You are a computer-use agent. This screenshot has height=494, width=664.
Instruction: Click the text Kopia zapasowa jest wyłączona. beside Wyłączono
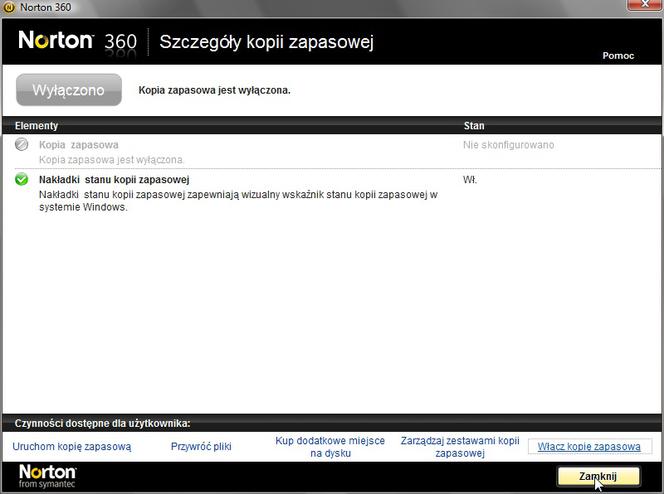tap(215, 90)
